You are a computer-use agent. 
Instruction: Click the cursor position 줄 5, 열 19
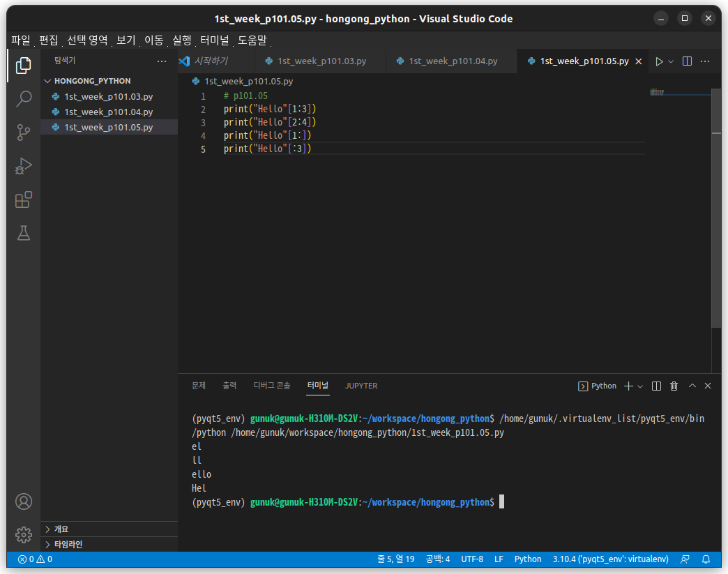coord(396,559)
